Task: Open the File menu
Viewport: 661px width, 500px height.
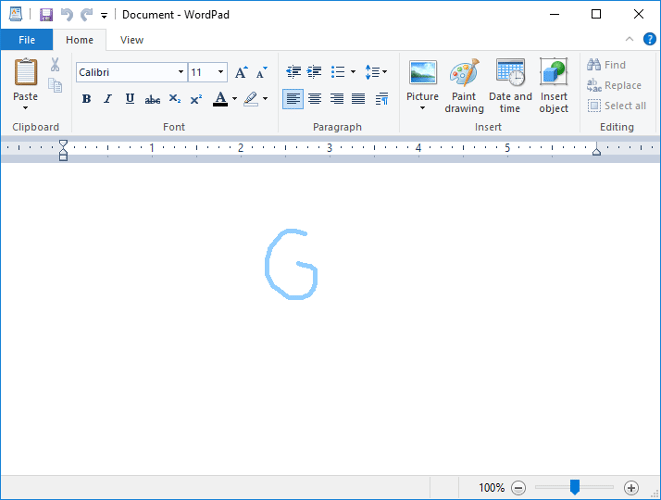Action: 27,40
